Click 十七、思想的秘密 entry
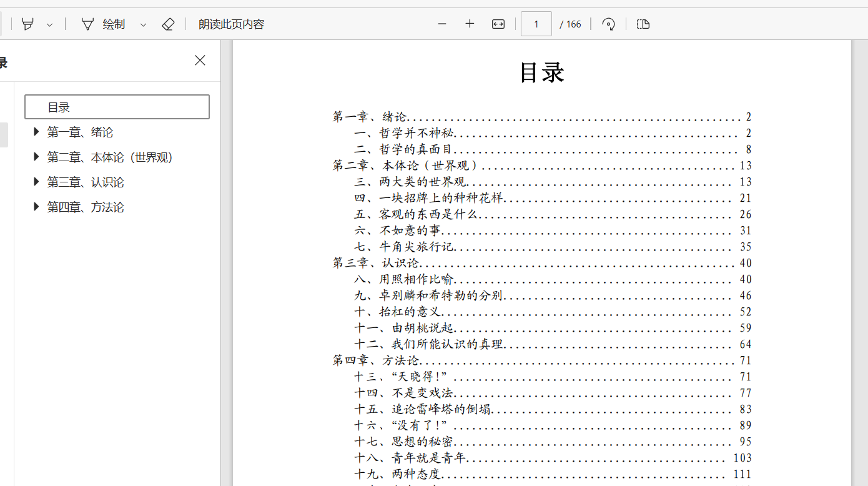 click(x=553, y=442)
